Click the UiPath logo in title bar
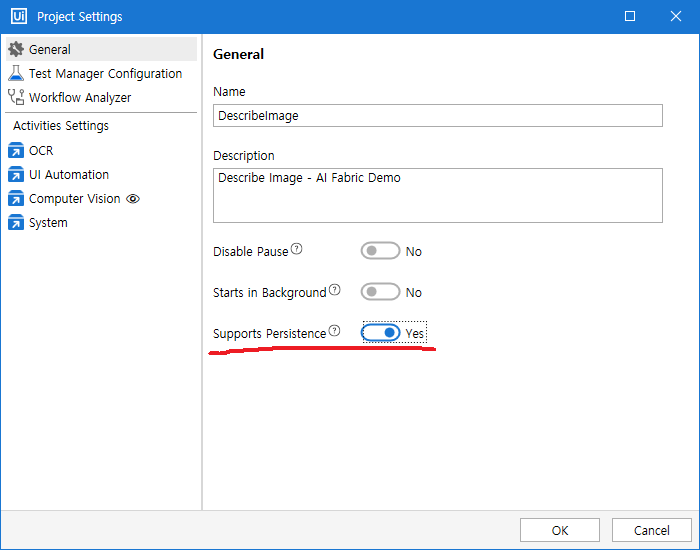This screenshot has width=700, height=550. (18, 16)
